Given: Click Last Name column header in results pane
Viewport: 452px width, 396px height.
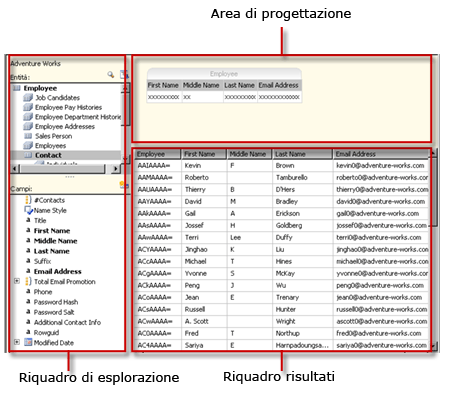Looking at the screenshot, I should [302, 154].
